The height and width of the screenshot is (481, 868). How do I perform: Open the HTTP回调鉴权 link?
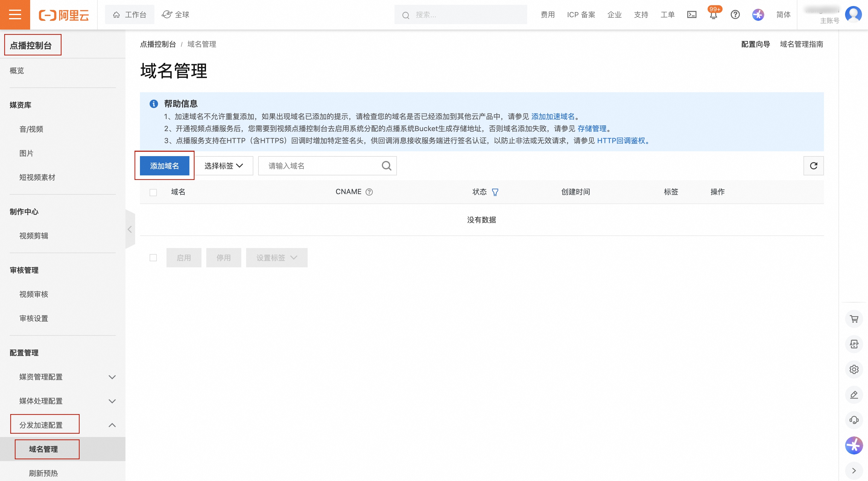(x=621, y=141)
